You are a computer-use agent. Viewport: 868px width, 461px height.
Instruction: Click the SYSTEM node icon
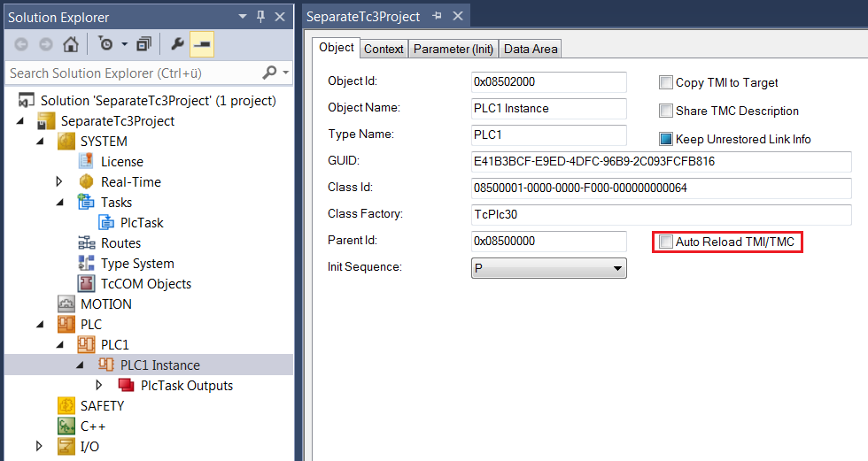click(66, 142)
